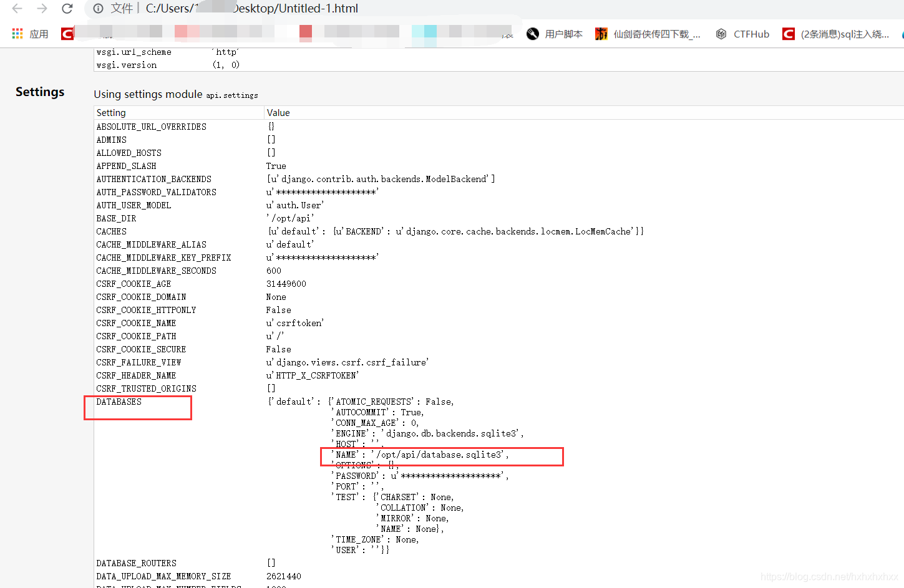Click the Settings section heading
The image size is (904, 588).
pos(40,92)
